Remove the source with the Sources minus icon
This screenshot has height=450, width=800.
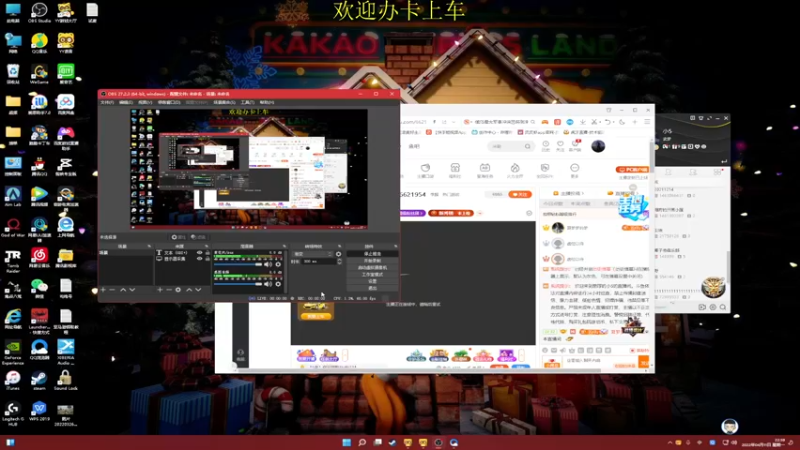tap(169, 290)
